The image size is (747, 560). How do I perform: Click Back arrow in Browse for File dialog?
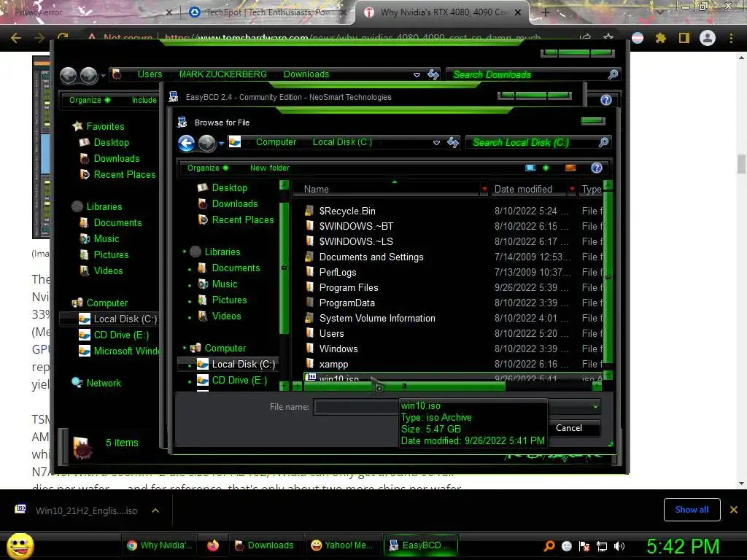[x=186, y=143]
